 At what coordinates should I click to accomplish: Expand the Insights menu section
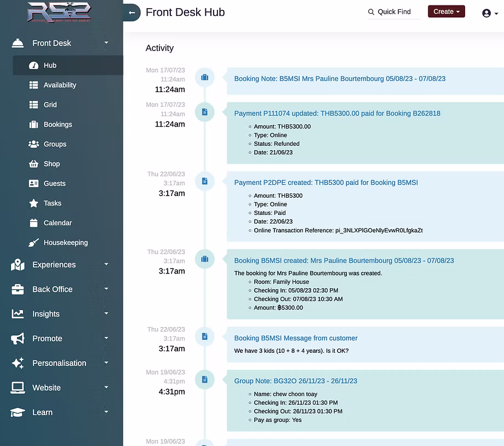[x=46, y=314]
